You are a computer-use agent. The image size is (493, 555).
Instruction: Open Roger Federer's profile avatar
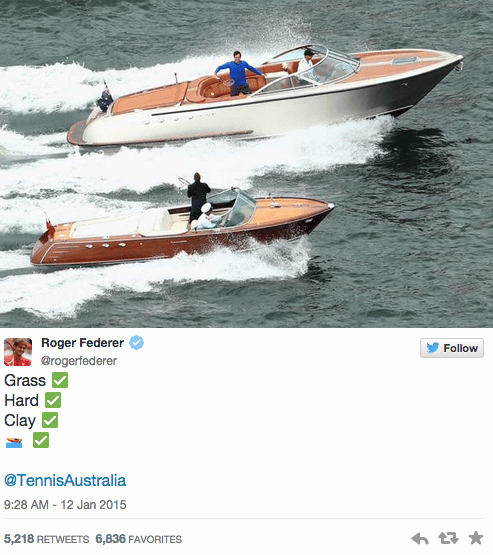(18, 351)
